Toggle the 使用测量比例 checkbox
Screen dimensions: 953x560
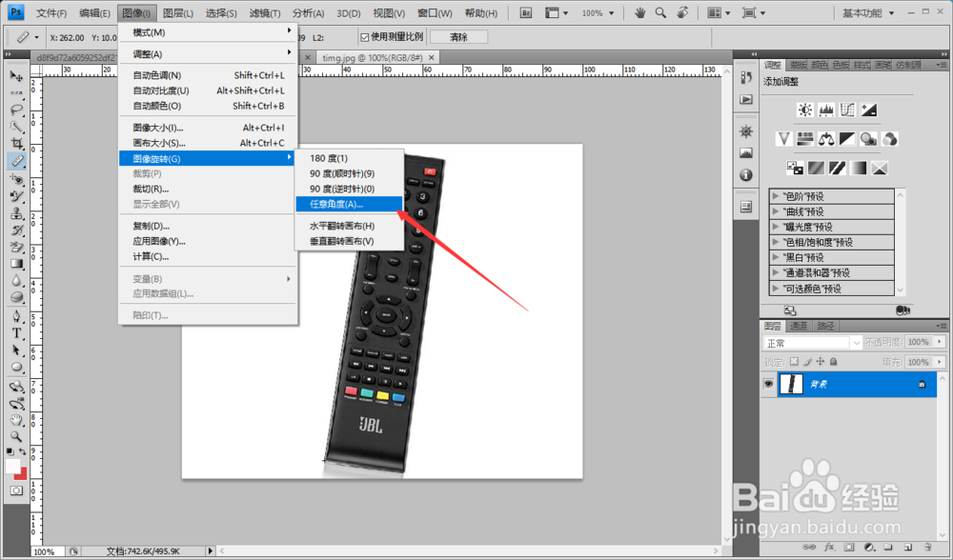[365, 37]
